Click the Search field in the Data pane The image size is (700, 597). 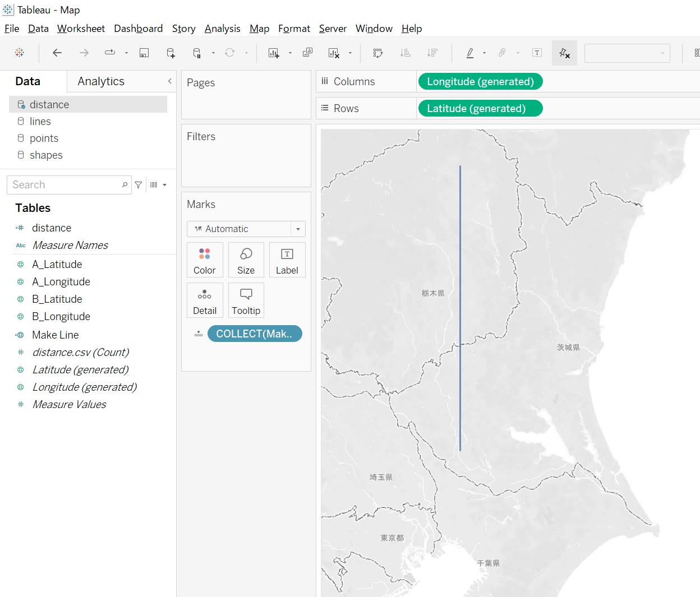[x=67, y=184]
